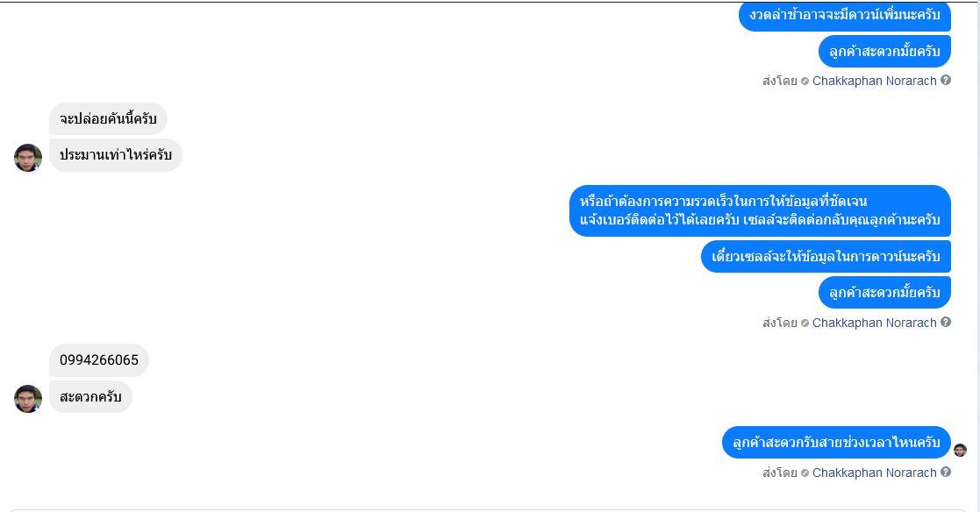Open bottom Chakkaphan Norarach sender link
980x512 pixels.
(x=874, y=473)
